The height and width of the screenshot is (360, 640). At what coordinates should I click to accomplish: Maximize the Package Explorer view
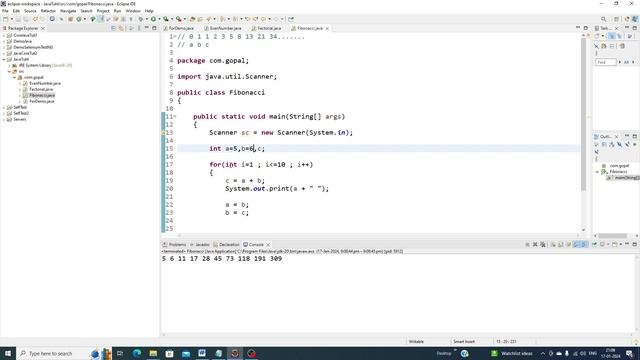154,28
